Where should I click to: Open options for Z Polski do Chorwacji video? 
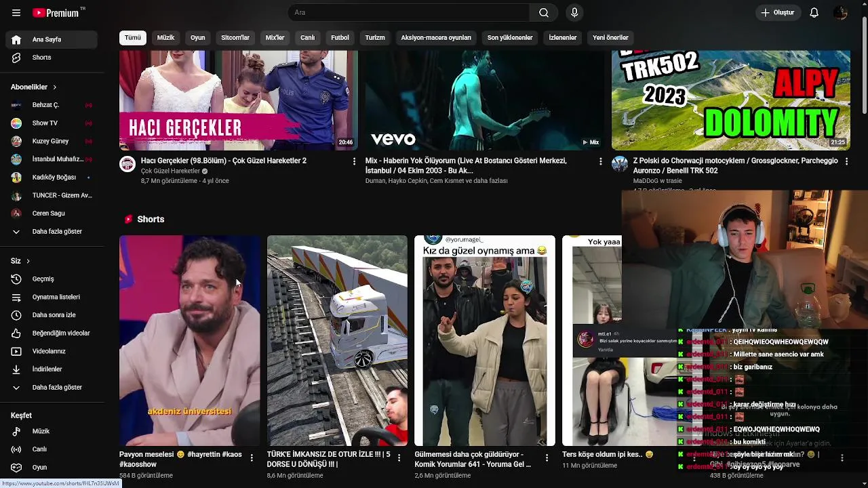(846, 161)
